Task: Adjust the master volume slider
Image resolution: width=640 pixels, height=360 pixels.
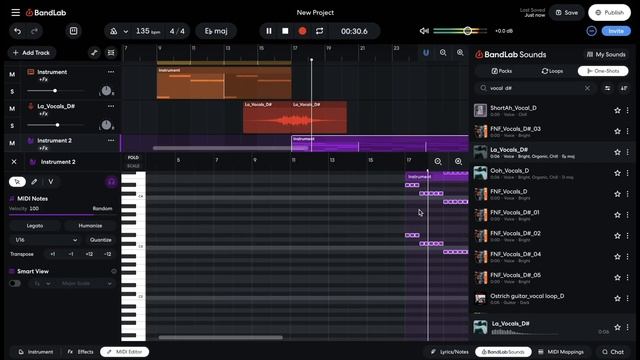Action: tap(460, 31)
